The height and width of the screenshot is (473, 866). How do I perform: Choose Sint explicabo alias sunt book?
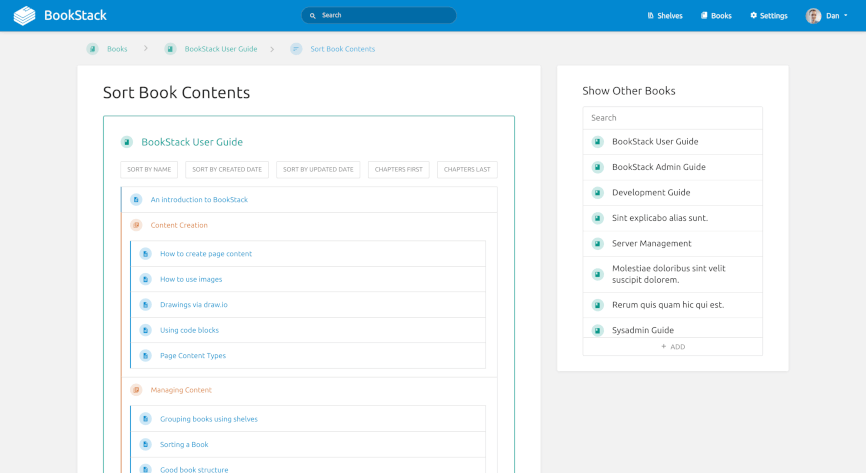[672, 218]
